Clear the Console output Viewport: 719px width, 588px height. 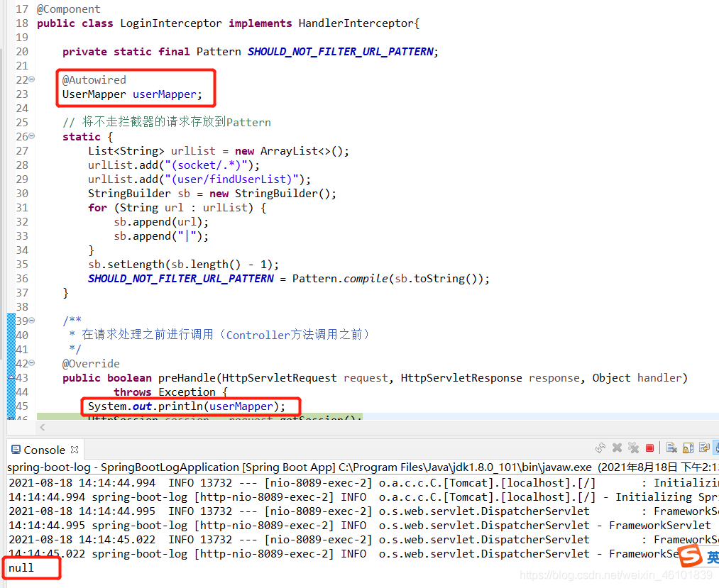[x=671, y=448]
